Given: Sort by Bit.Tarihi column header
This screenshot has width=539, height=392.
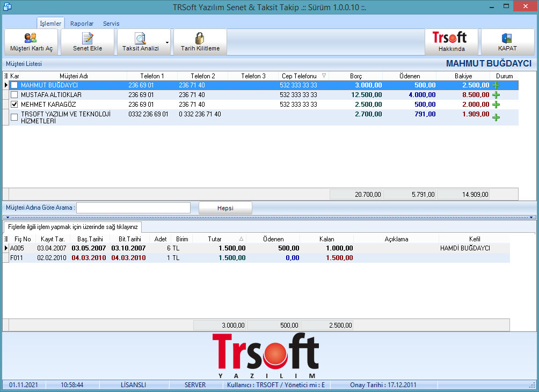Looking at the screenshot, I should [x=129, y=239].
